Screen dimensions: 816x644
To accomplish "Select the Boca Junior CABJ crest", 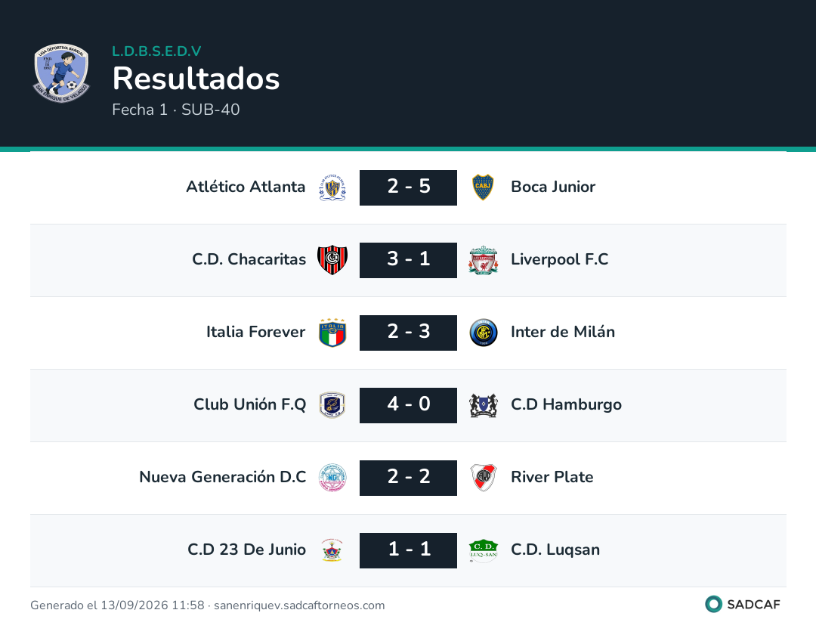I will click(x=483, y=187).
